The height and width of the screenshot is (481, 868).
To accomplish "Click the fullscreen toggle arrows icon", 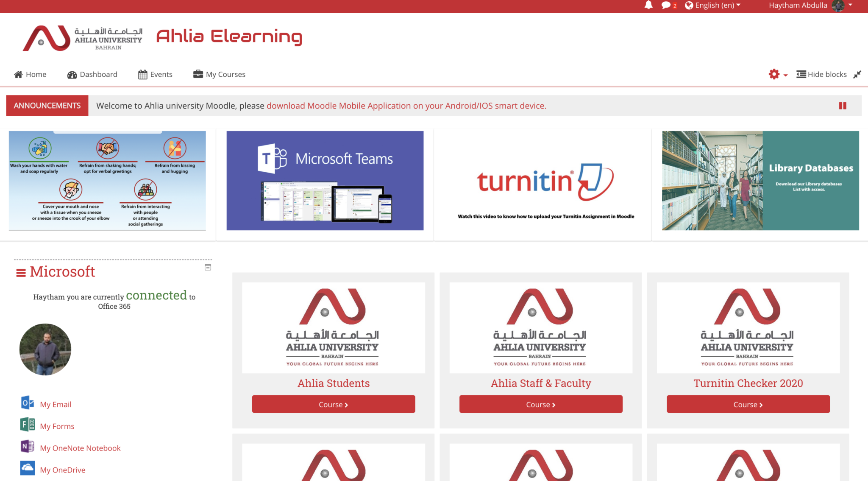I will pyautogui.click(x=857, y=74).
